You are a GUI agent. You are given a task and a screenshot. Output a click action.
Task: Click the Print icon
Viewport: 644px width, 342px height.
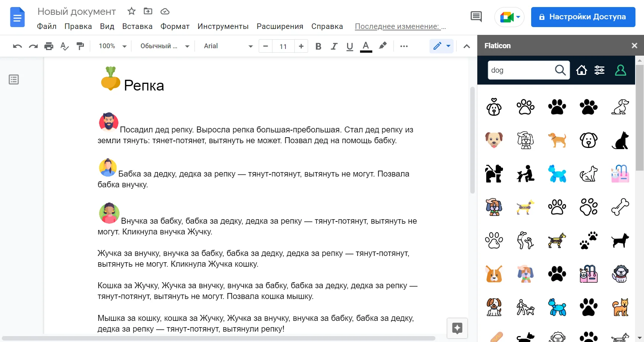click(x=49, y=46)
